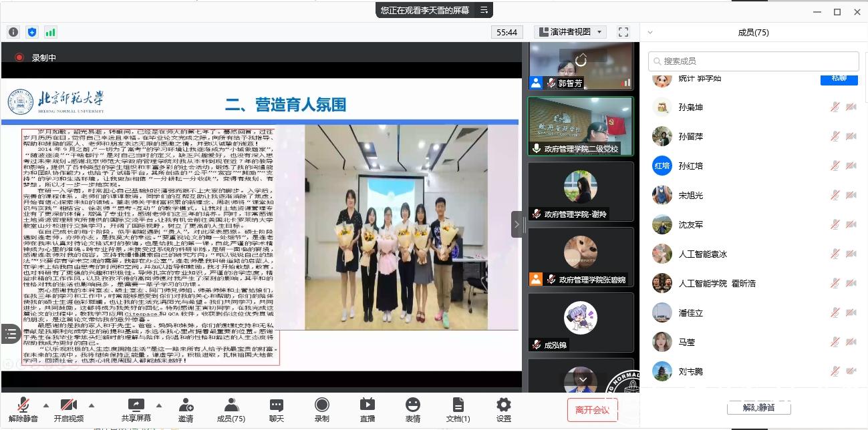
Task: Turn on camera with 开启视频
Action: (69, 408)
